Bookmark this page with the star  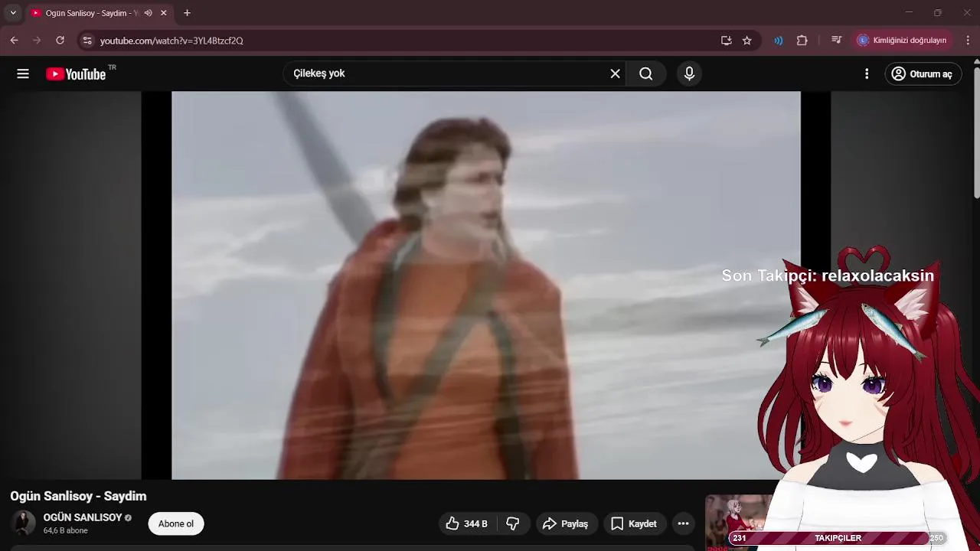pyautogui.click(x=747, y=41)
